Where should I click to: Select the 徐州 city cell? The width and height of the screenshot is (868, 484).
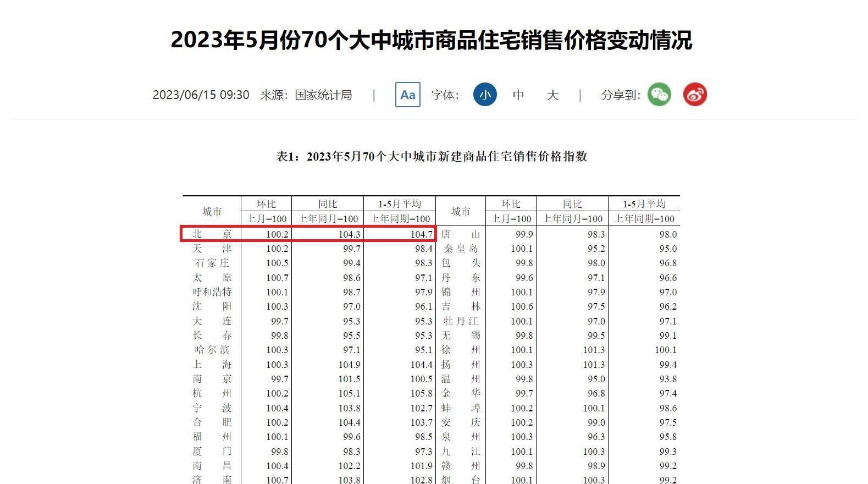461,350
